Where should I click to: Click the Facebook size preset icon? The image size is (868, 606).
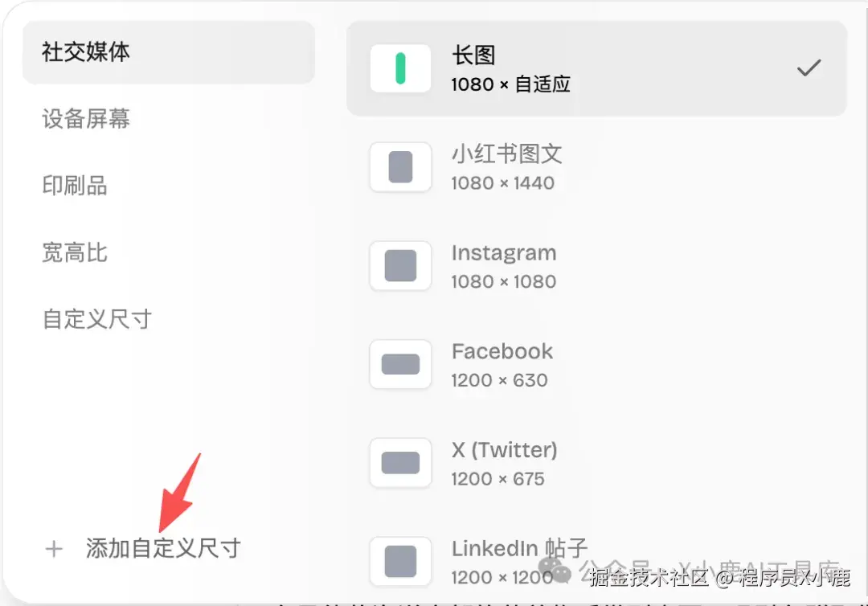tap(399, 364)
